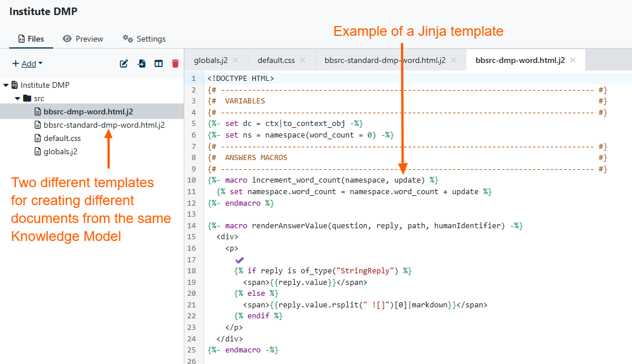Open the Settings tab

(144, 39)
